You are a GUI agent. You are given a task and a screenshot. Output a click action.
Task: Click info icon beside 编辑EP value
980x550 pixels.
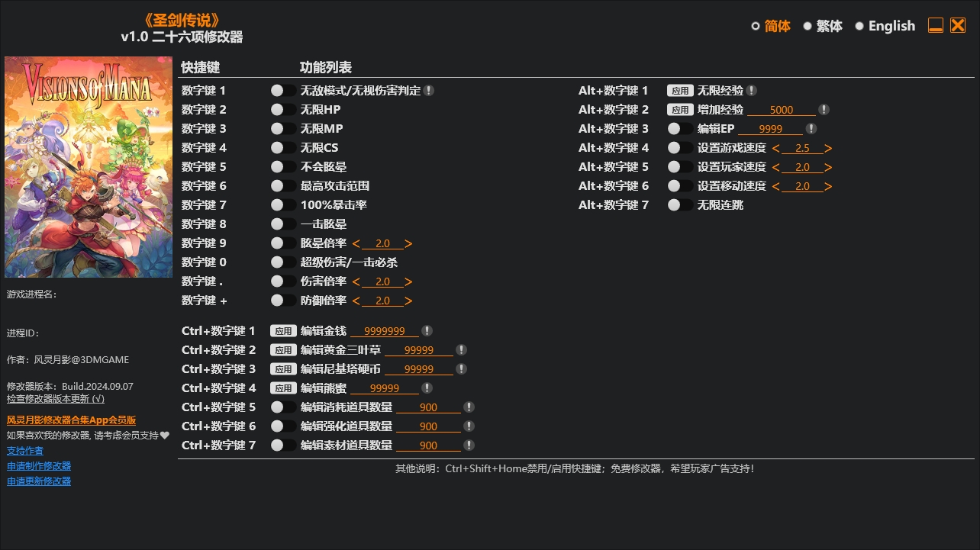811,129
